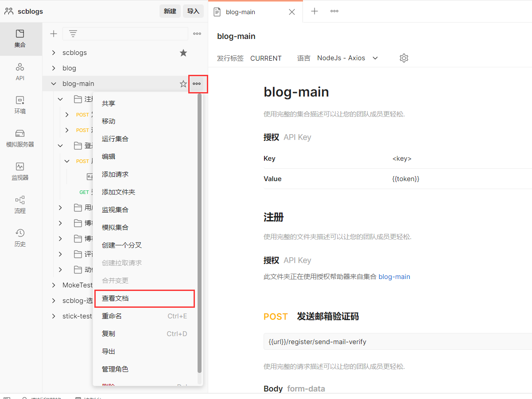Choose 管理角色 in context menu

coord(145,369)
